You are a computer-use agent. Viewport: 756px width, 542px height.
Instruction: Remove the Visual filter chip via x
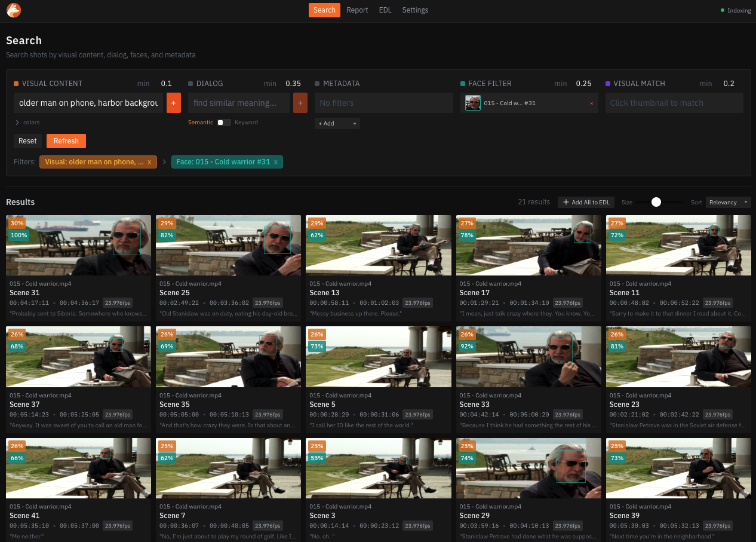click(x=149, y=162)
